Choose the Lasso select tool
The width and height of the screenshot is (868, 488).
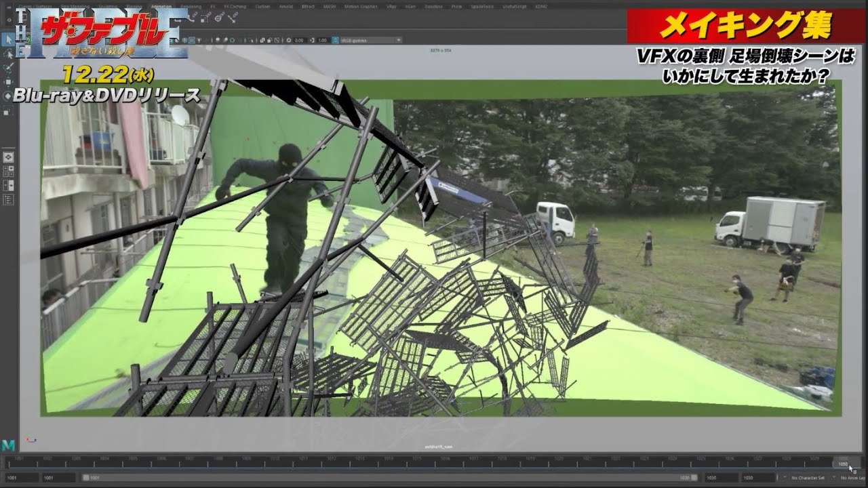pyautogui.click(x=9, y=54)
